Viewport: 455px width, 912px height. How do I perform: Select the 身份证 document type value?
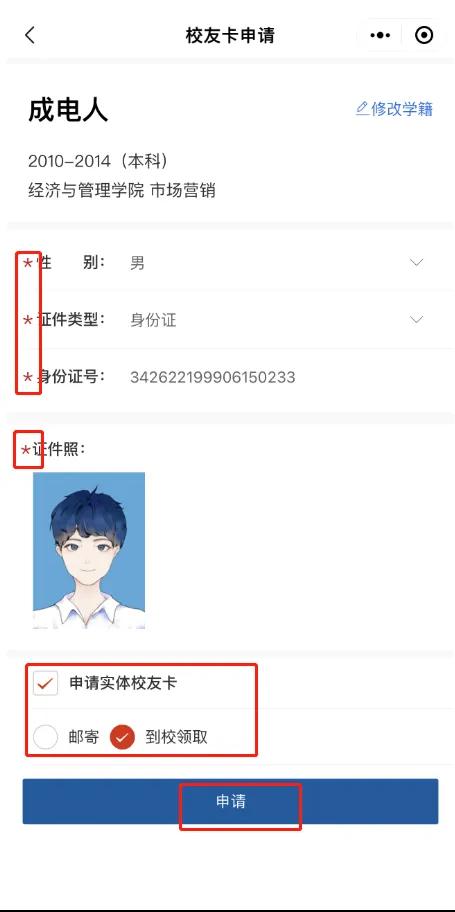pos(153,320)
